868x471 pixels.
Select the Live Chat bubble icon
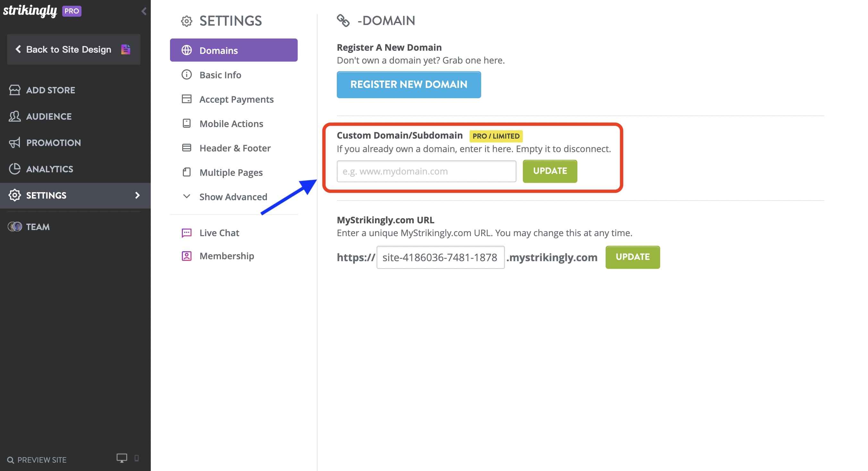click(x=187, y=233)
